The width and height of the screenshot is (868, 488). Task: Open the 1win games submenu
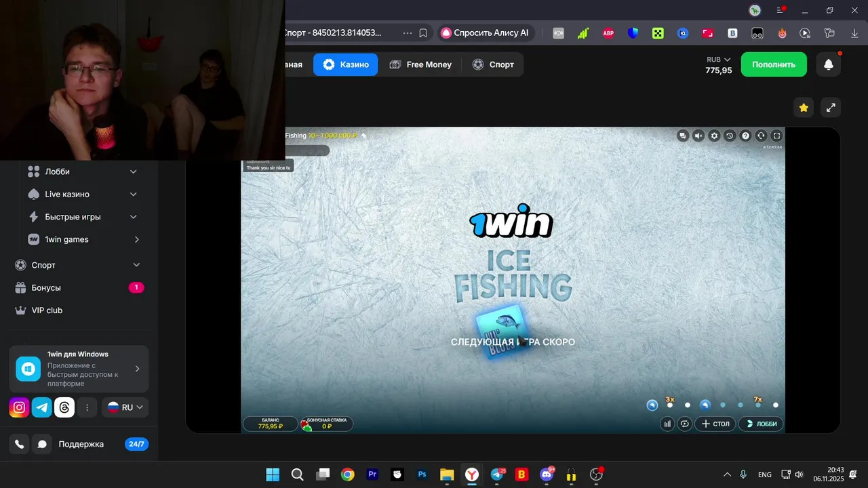click(82, 239)
